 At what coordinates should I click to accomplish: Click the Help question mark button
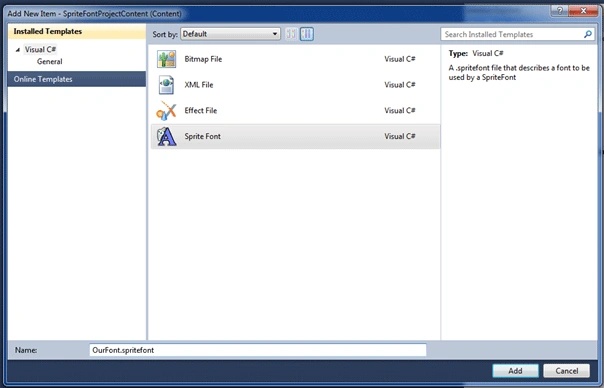[560, 11]
